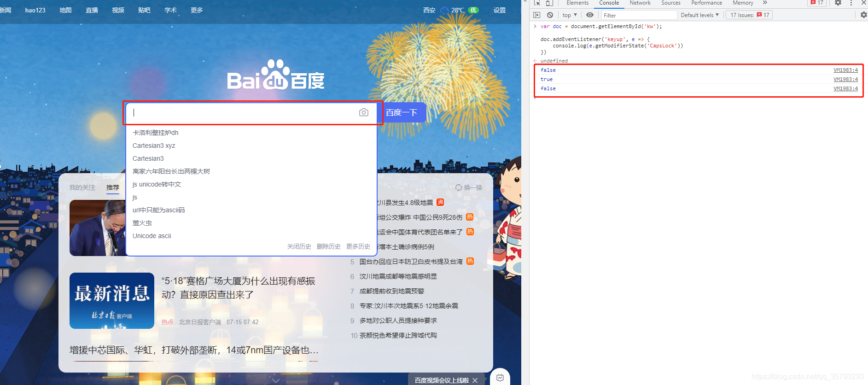Close the DevTools panel
The image size is (868, 385).
864,3
